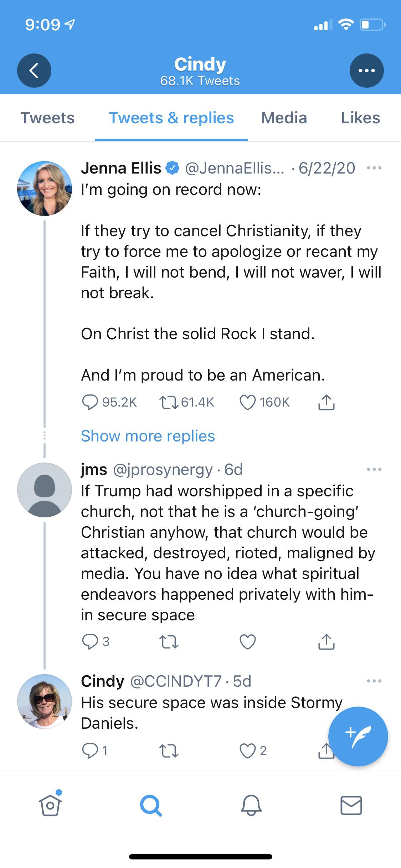Open more options on Jenna Ellis tweet
401x868 pixels.
pyautogui.click(x=374, y=168)
